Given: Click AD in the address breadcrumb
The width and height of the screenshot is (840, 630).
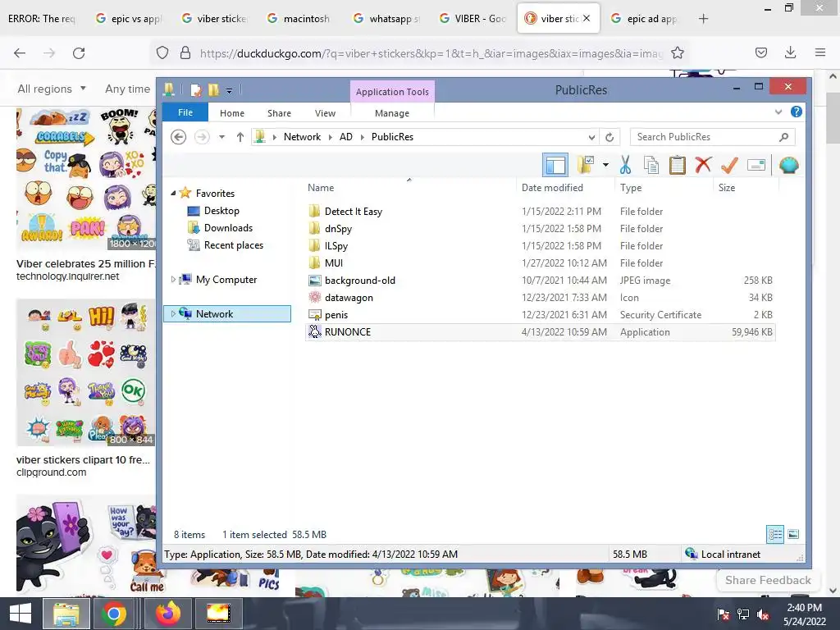Looking at the screenshot, I should tap(346, 137).
